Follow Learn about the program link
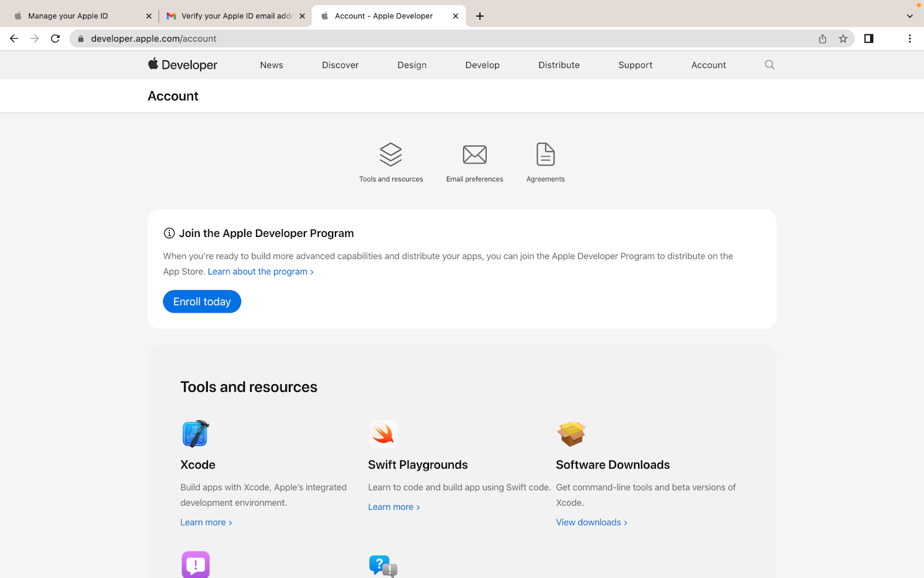Image resolution: width=924 pixels, height=578 pixels. 260,272
